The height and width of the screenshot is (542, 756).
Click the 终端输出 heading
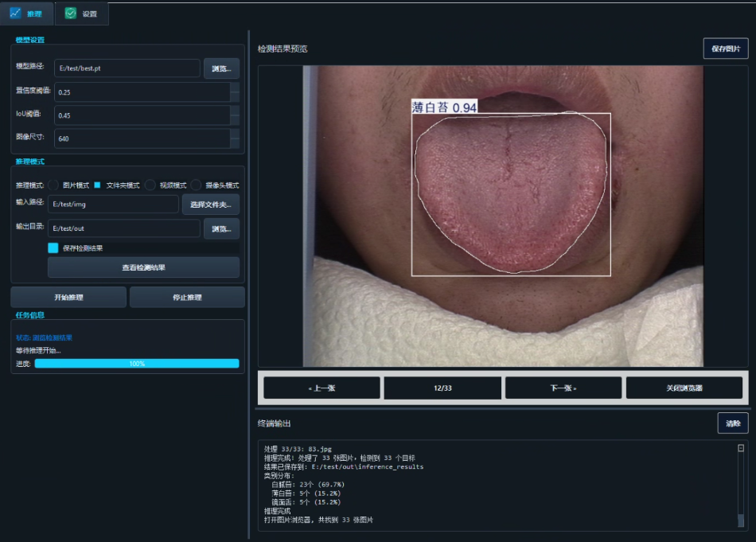(275, 423)
